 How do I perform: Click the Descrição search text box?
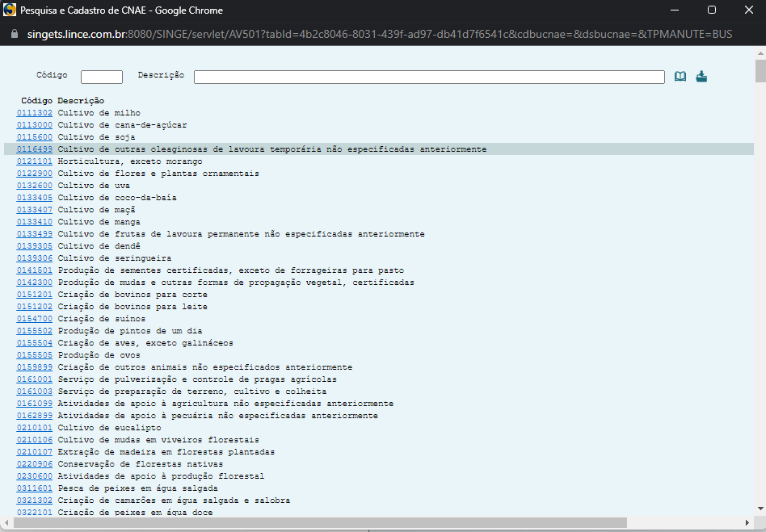(x=428, y=77)
